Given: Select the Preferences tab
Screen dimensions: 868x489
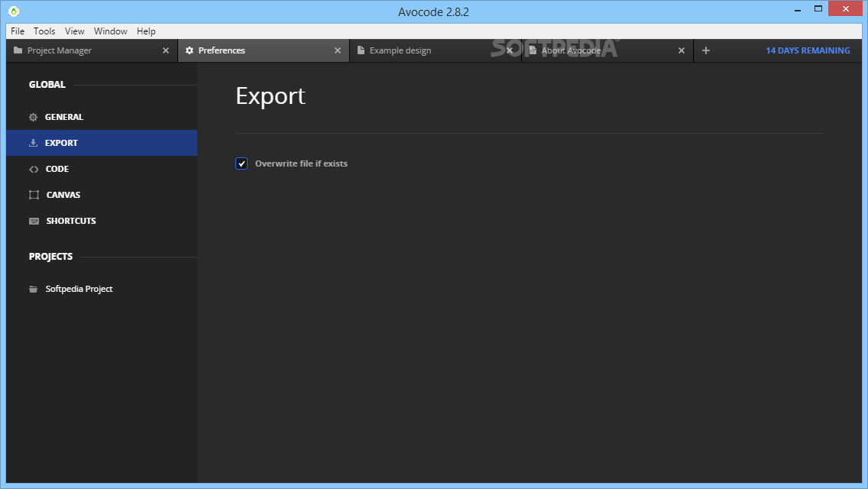Looking at the screenshot, I should (264, 50).
